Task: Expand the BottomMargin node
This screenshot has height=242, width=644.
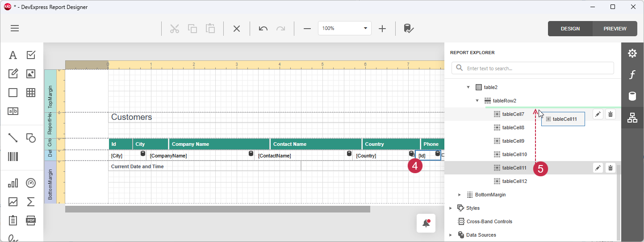Action: click(x=460, y=195)
